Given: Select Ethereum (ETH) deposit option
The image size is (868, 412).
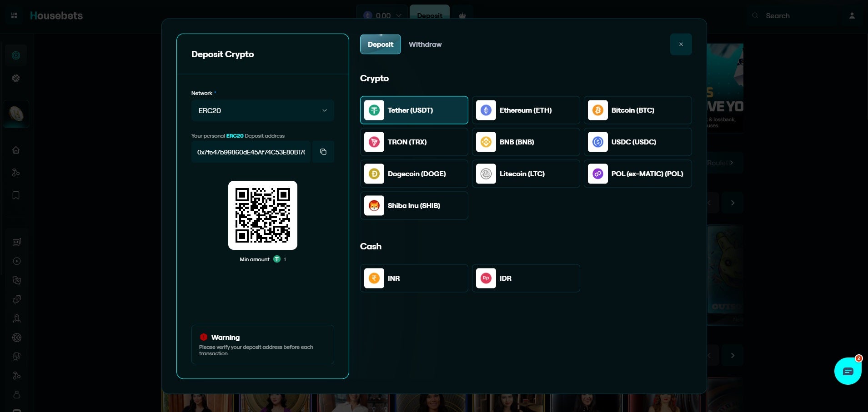Looking at the screenshot, I should tap(526, 110).
